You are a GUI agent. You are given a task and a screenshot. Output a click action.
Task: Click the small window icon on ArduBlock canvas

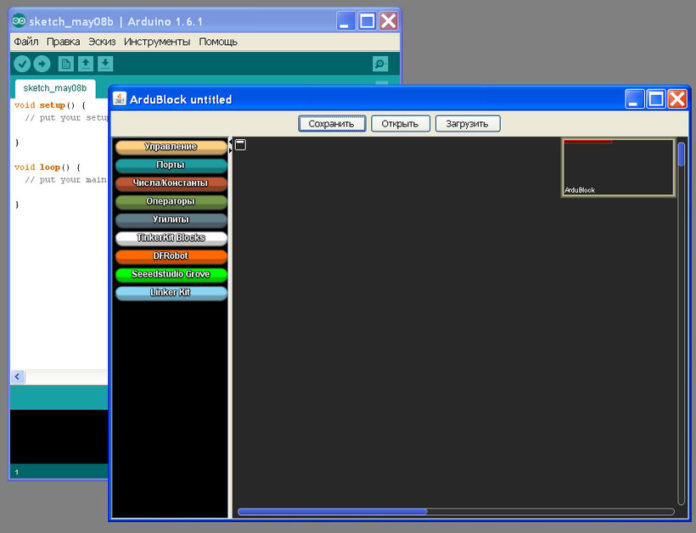[x=240, y=145]
